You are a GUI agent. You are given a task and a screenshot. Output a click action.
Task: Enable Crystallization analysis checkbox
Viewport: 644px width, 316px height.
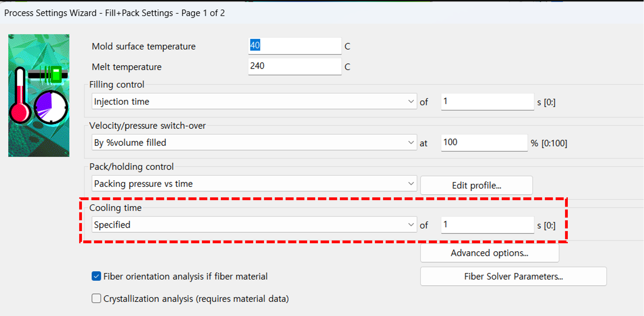(x=96, y=298)
